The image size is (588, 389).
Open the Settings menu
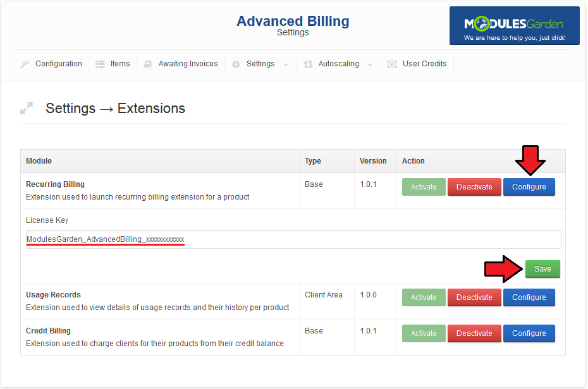tap(260, 64)
